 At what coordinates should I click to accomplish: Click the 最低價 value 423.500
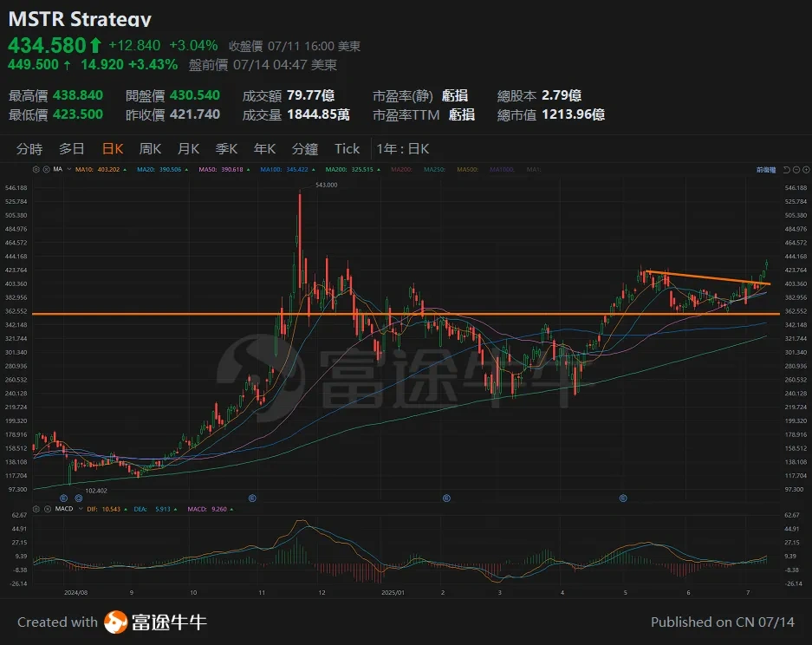click(x=78, y=114)
